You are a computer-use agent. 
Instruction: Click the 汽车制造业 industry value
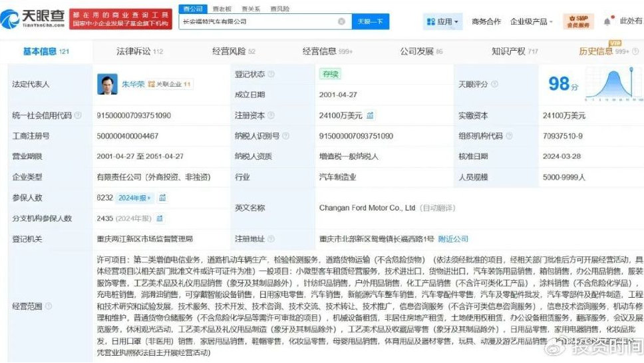coord(337,177)
